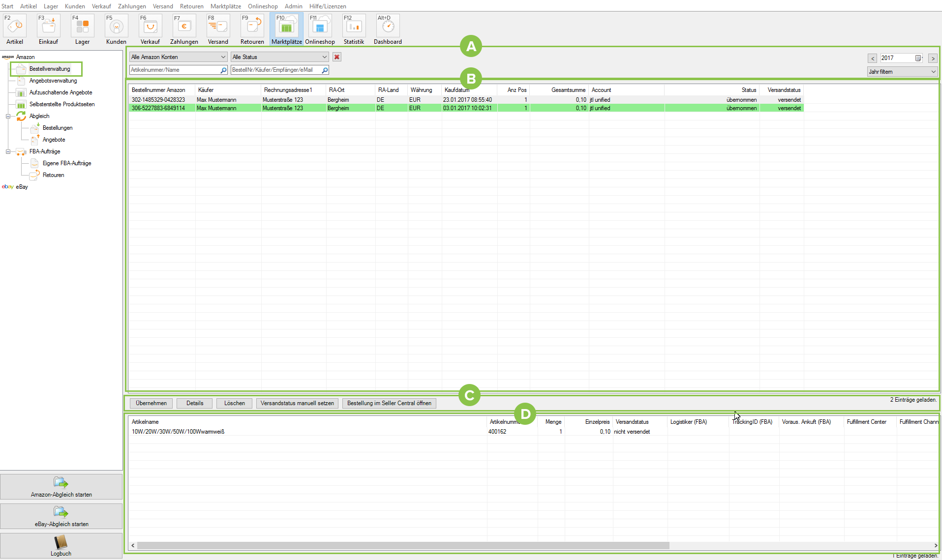Open the Dashboard toolbar icon
Screen dimensions: 942x560
click(388, 29)
